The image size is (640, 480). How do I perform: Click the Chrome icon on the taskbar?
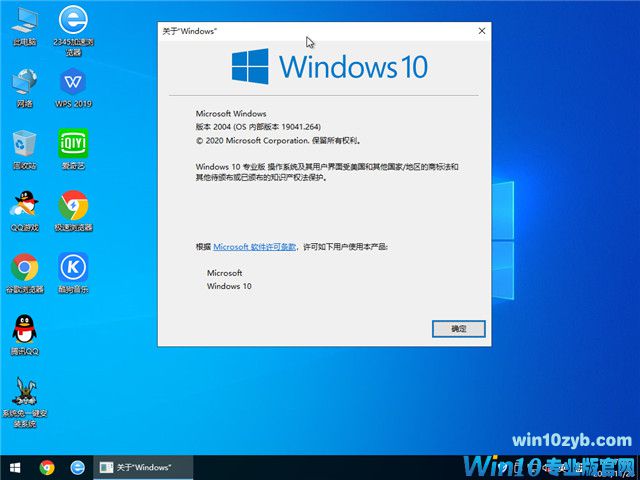[47, 467]
